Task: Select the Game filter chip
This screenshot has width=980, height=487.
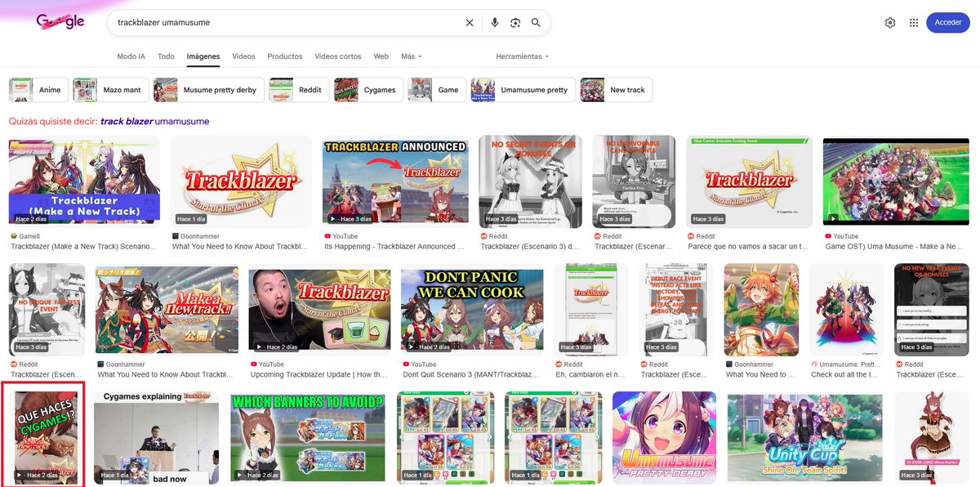Action: click(437, 90)
